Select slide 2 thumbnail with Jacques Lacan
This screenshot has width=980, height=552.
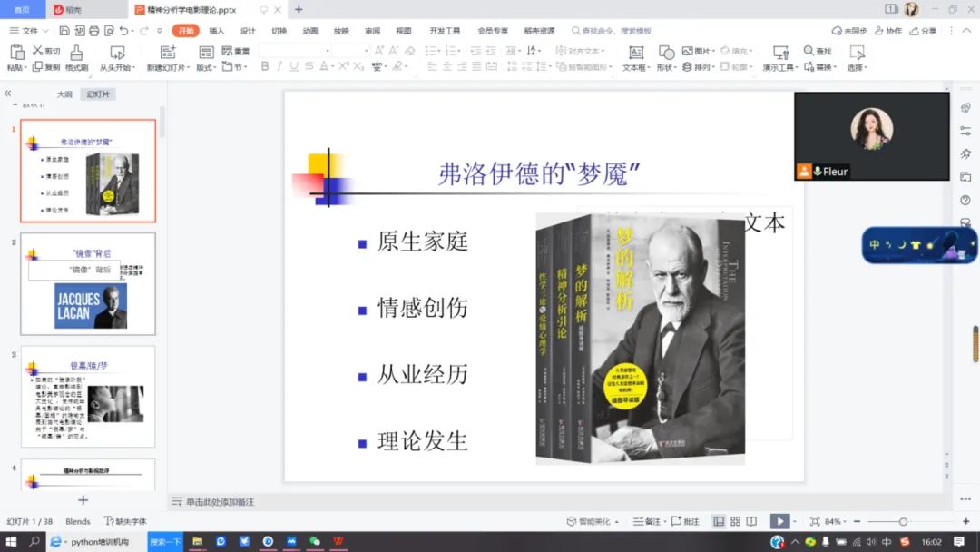(x=88, y=285)
